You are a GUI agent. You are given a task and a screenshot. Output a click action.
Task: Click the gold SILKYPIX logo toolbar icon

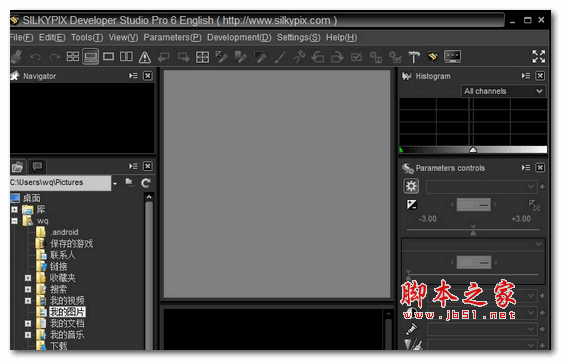tap(433, 57)
